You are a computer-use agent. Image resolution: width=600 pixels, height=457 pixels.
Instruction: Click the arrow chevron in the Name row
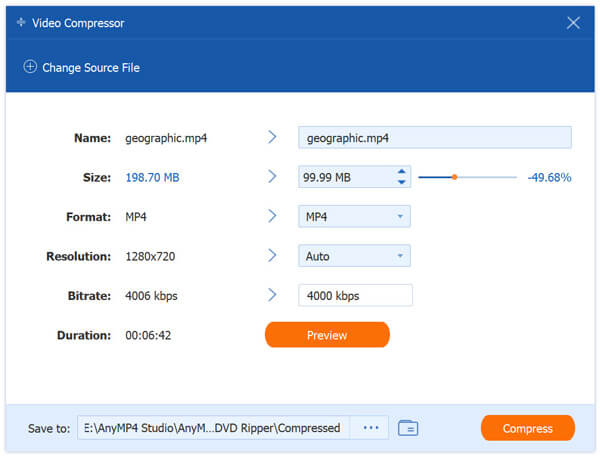point(272,137)
